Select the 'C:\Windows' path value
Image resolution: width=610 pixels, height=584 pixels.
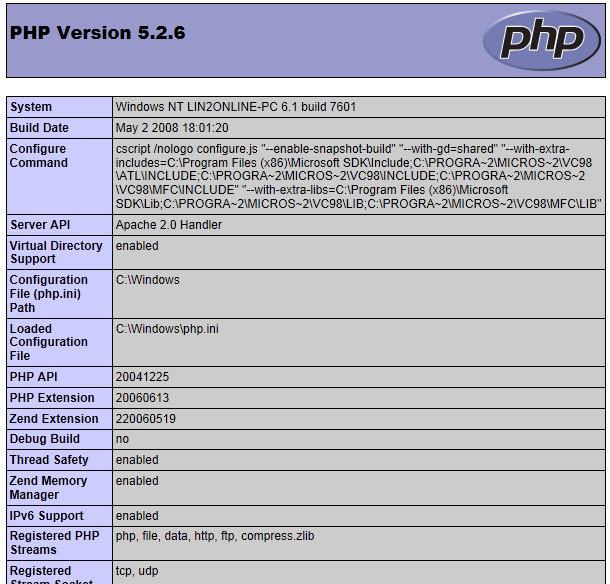coord(147,280)
